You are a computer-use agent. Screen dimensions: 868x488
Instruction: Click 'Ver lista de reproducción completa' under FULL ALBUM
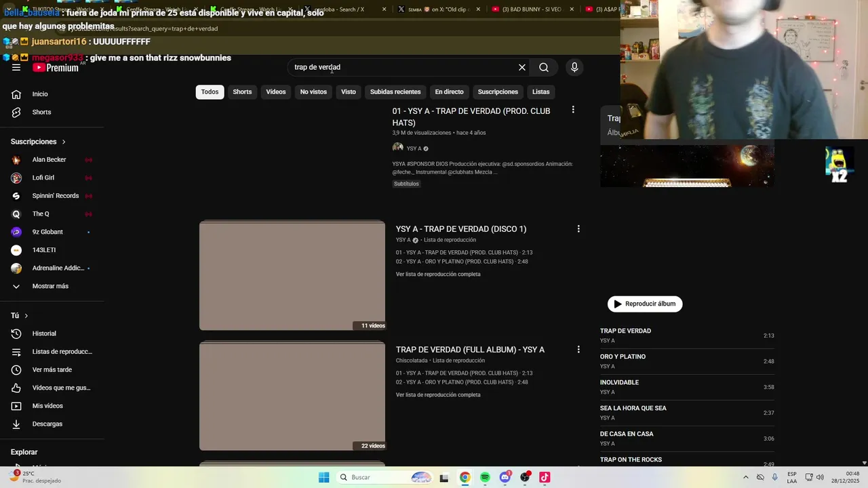[438, 395]
